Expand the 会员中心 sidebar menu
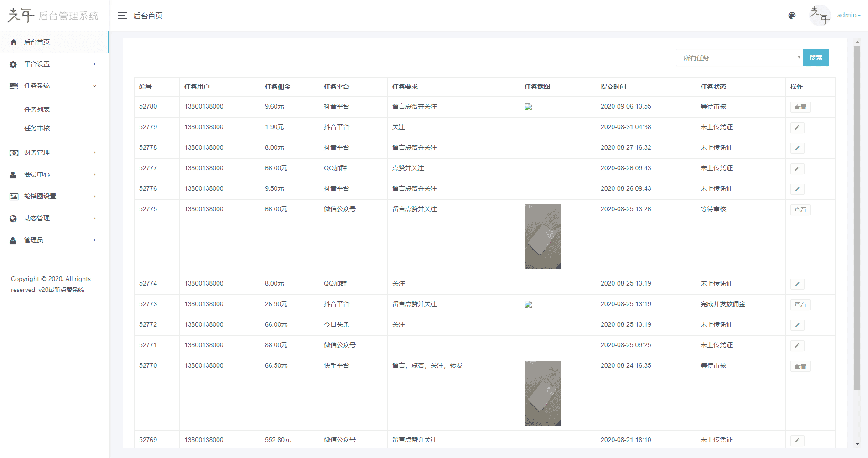 54,174
